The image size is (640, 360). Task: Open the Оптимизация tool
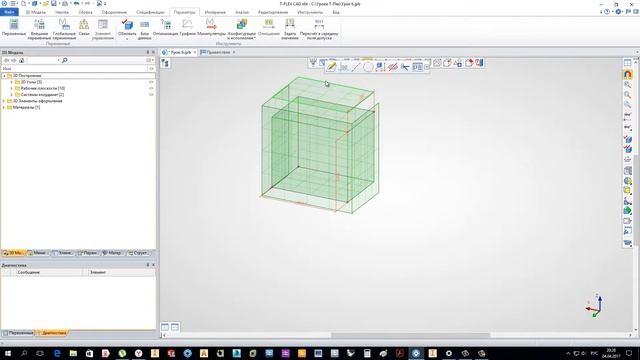click(x=165, y=27)
